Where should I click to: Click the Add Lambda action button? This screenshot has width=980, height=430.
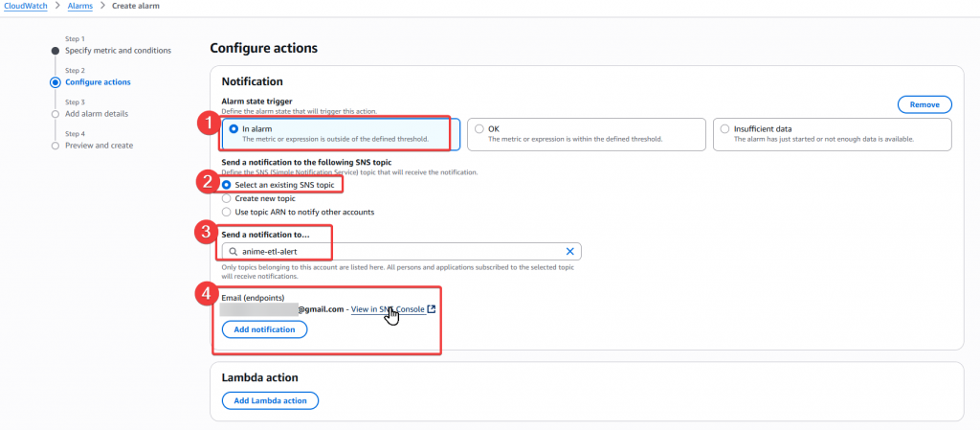[x=270, y=400]
